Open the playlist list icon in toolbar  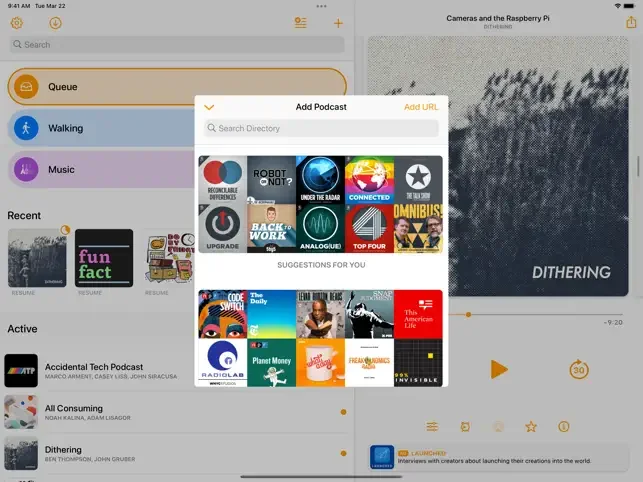coord(301,23)
